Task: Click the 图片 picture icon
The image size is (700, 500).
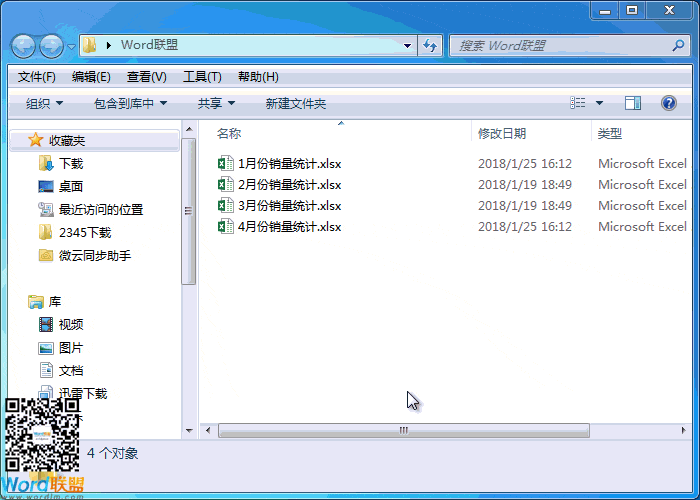Action: [46, 348]
